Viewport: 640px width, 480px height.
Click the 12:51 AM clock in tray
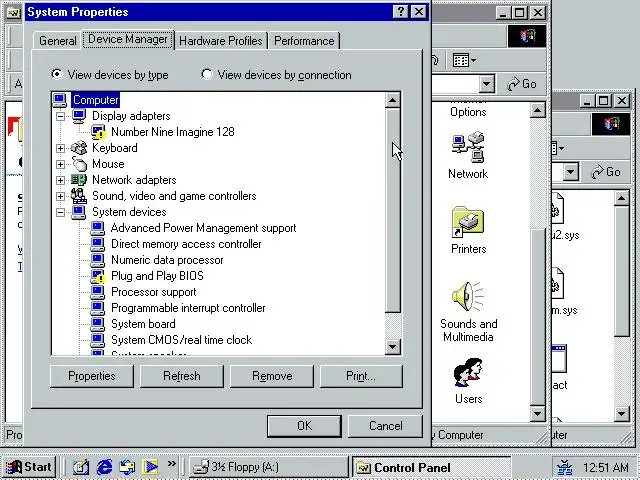606,467
